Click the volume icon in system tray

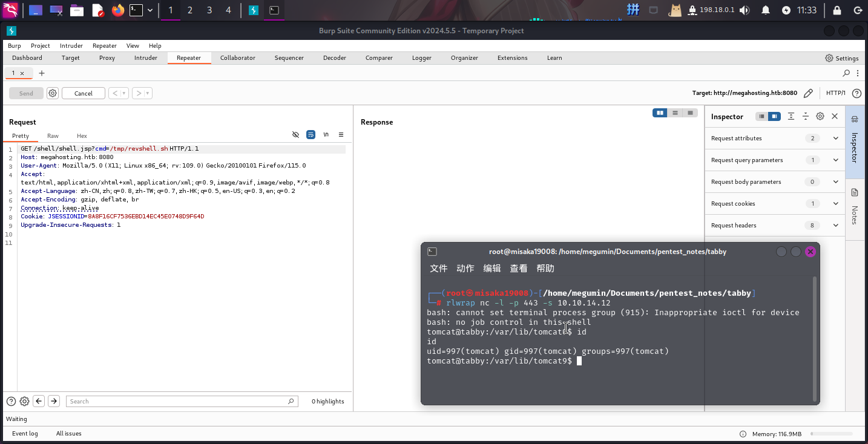[745, 10]
